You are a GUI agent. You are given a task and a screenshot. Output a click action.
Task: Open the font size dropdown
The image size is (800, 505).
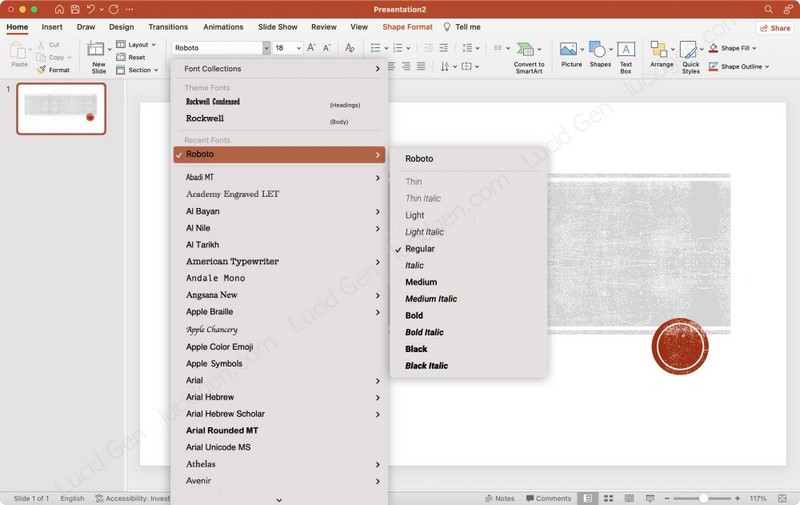pos(296,48)
